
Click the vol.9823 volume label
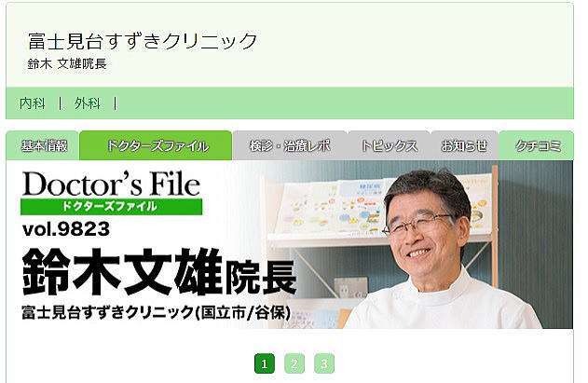tap(66, 229)
